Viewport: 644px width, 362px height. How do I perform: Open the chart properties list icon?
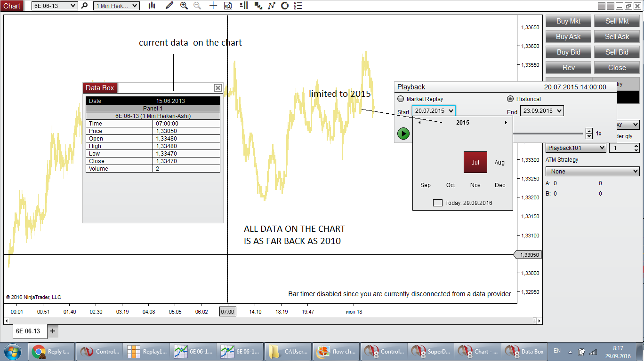298,6
